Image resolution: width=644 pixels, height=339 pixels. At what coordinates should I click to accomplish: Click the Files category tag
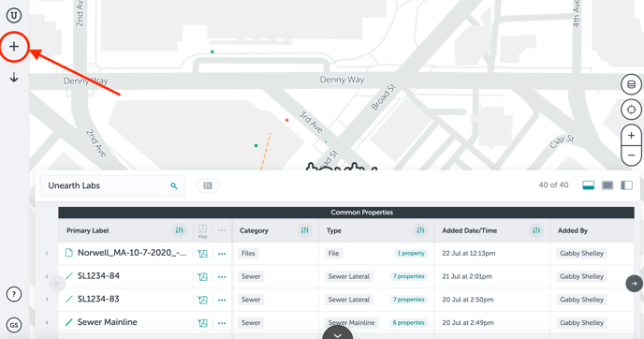248,253
